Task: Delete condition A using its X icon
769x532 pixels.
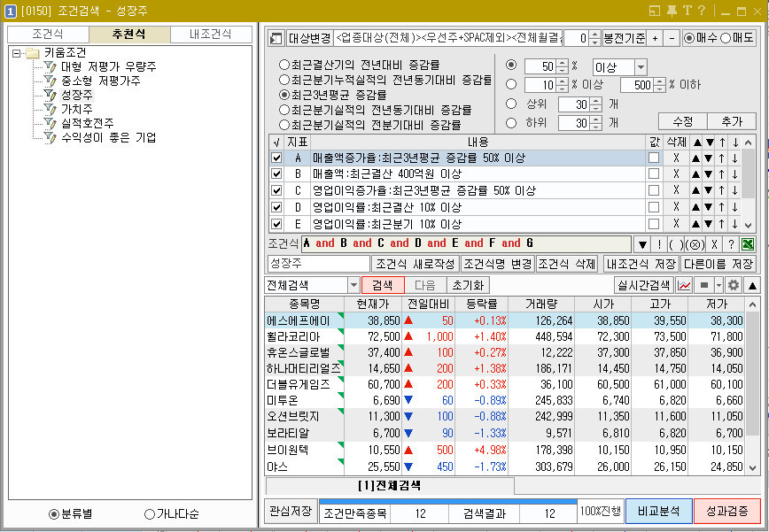Action: (677, 158)
